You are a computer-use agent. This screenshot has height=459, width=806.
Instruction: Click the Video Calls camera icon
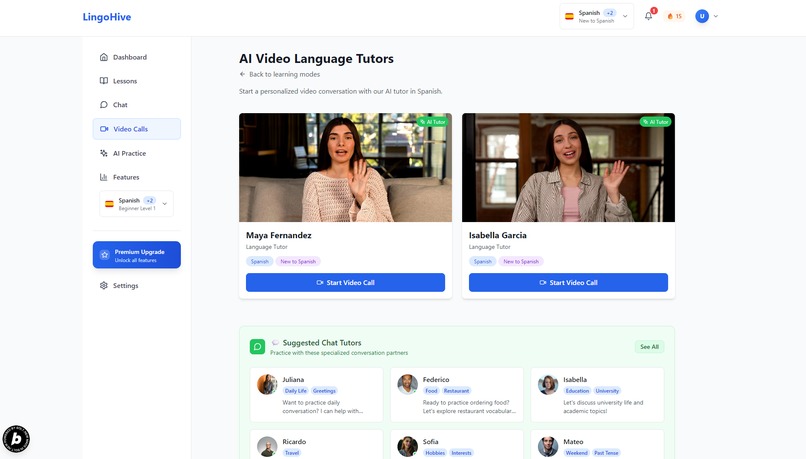pos(104,129)
